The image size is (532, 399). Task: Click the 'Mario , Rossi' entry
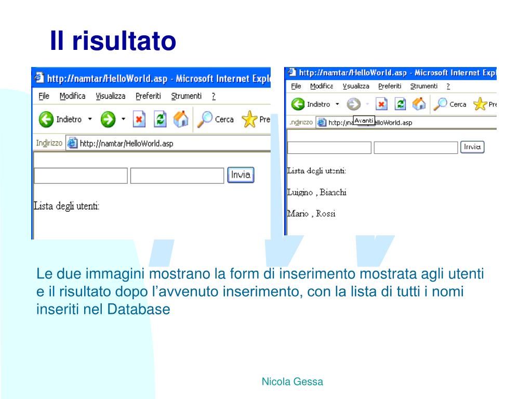tap(311, 214)
